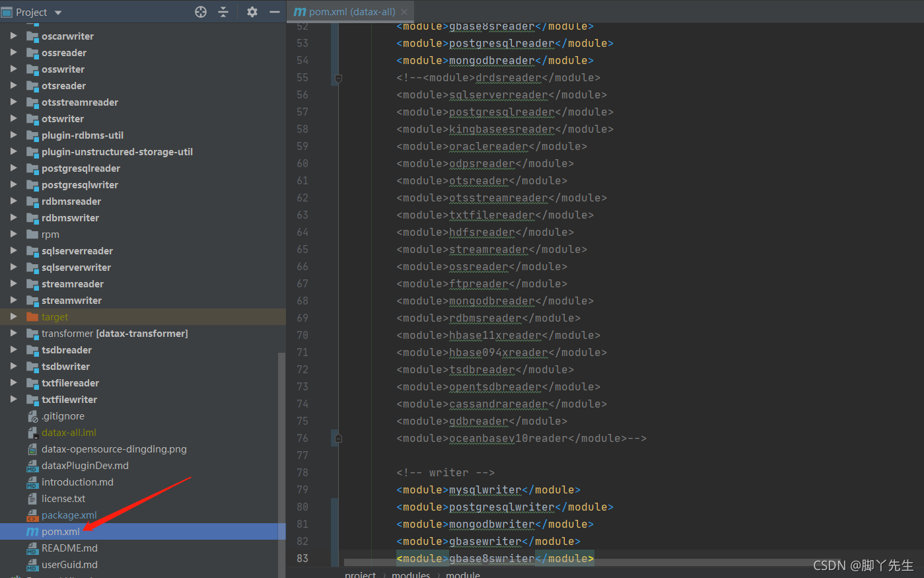Click the locate/scroll-from-source target icon
Viewport: 924px width, 578px height.
201,12
